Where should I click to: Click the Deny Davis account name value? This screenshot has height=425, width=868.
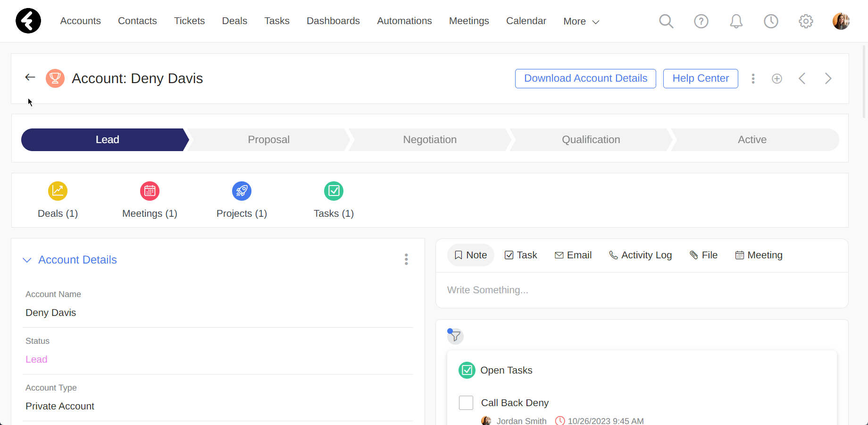tap(50, 313)
